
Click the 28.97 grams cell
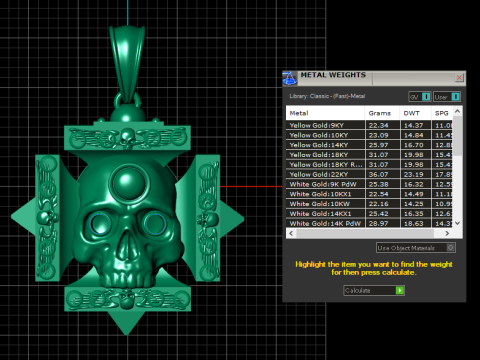(x=382, y=223)
